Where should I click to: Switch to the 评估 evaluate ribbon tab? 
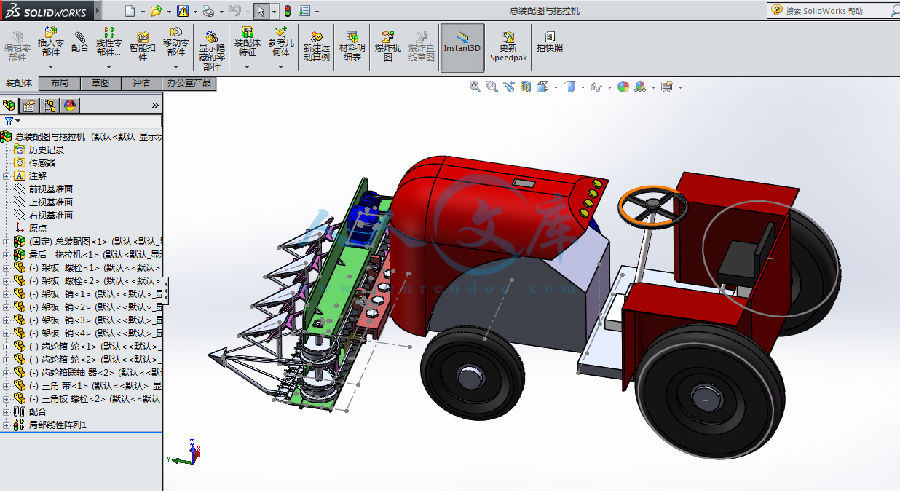click(141, 83)
